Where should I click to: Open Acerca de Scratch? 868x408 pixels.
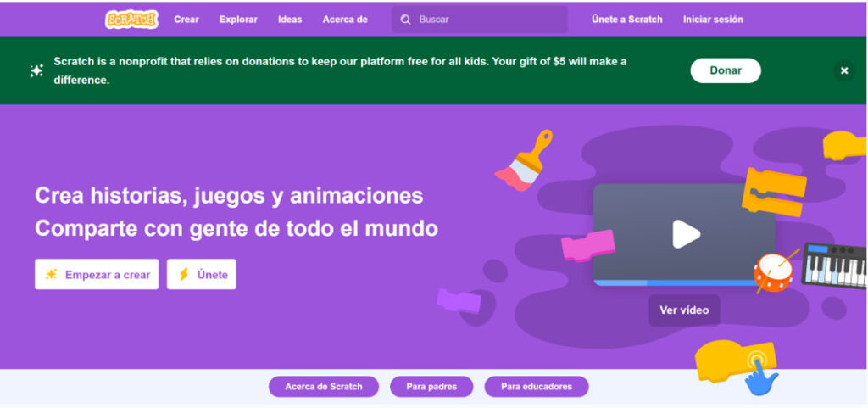tap(324, 387)
